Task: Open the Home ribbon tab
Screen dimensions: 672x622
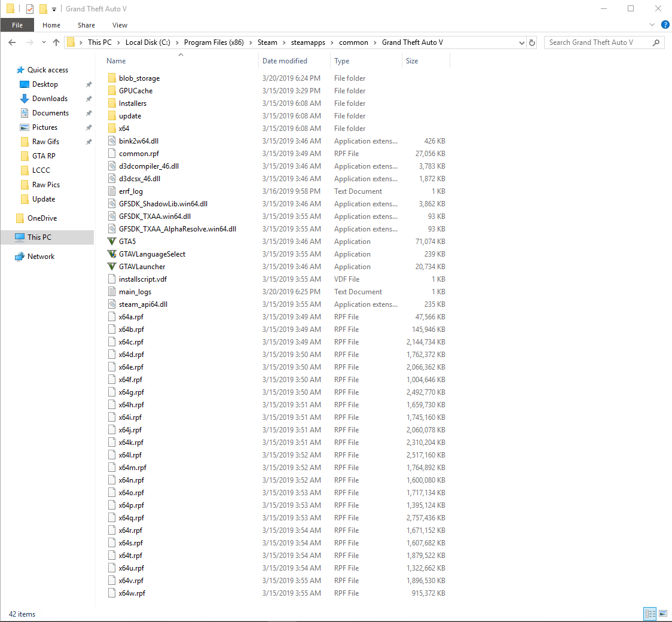Action: click(x=51, y=25)
